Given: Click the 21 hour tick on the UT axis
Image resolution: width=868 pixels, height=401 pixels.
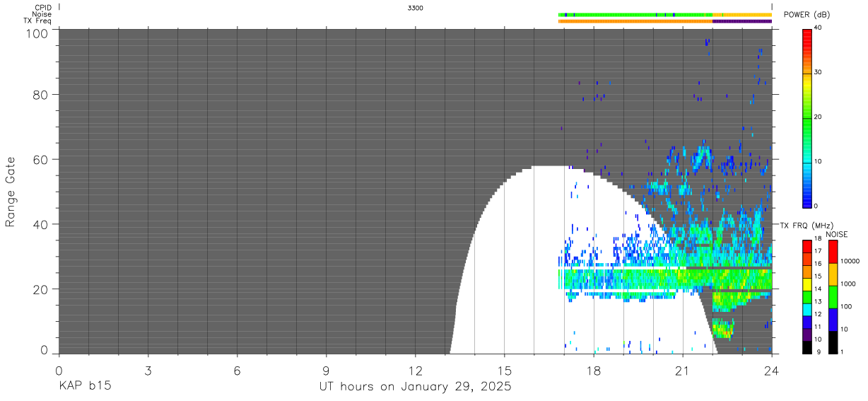Looking at the screenshot, I should coord(682,371).
